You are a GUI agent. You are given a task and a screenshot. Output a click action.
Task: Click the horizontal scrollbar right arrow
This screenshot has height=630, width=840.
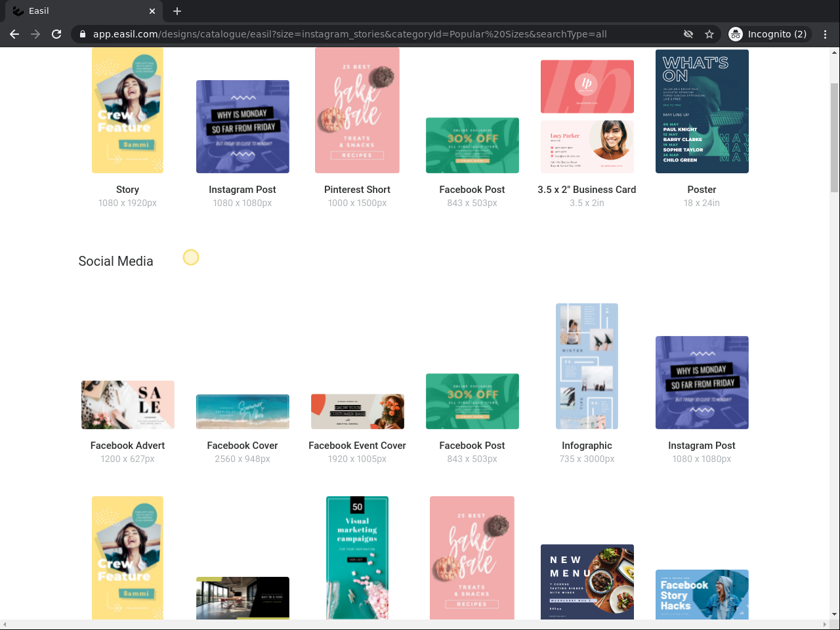point(825,624)
